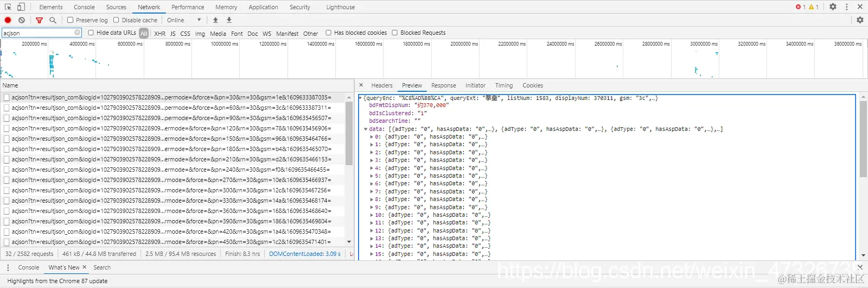Close the request details pane

pos(361,85)
